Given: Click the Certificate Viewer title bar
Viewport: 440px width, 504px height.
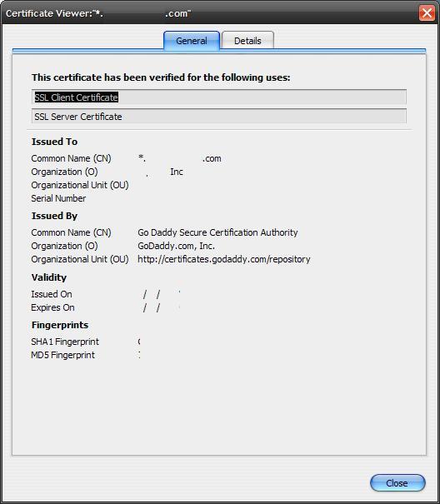Looking at the screenshot, I should 209,13.
